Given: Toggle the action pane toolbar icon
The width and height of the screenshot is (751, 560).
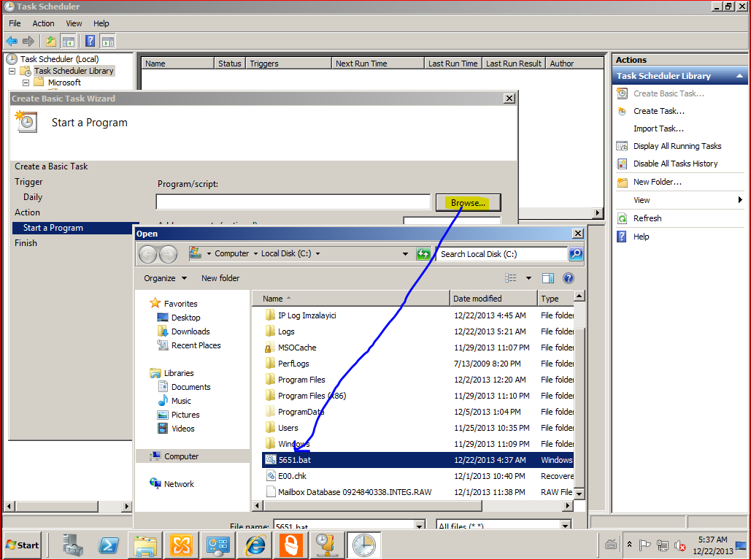Looking at the screenshot, I should 108,41.
